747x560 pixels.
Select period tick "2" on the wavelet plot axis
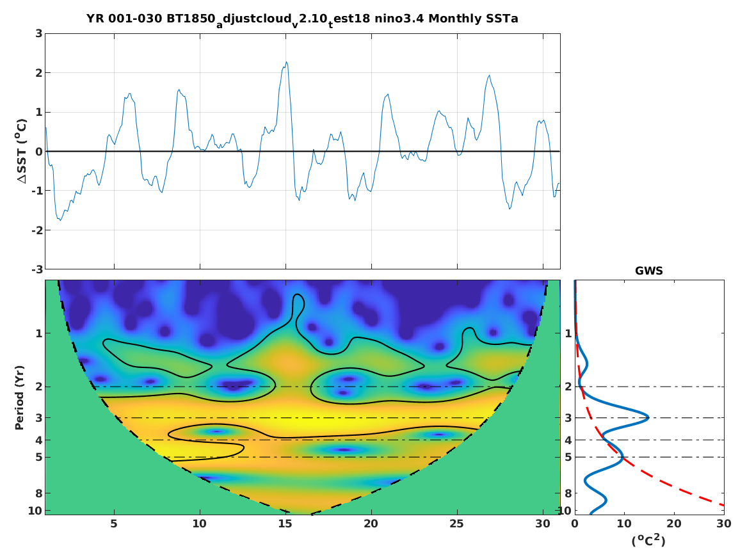coord(39,387)
